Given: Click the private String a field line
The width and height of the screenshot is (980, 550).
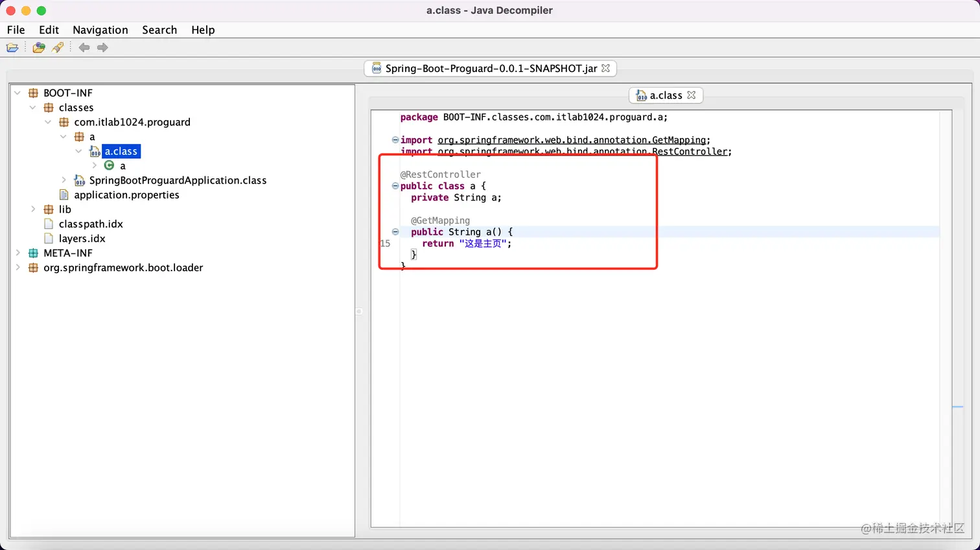Looking at the screenshot, I should coord(456,197).
